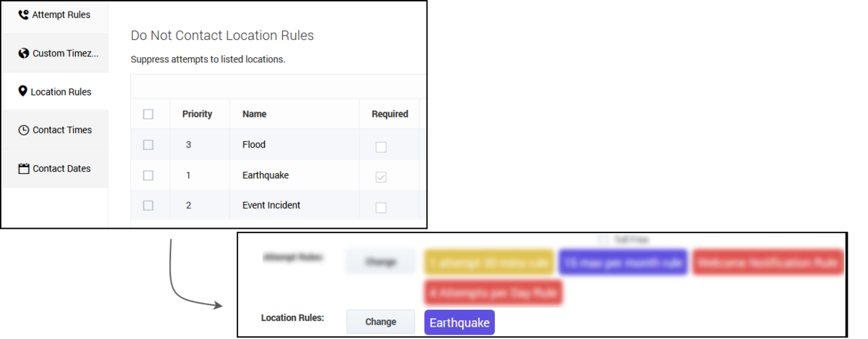Screen dimensions: 868x339
Task: Click the purple Earthquake rule tag
Action: pos(459,322)
